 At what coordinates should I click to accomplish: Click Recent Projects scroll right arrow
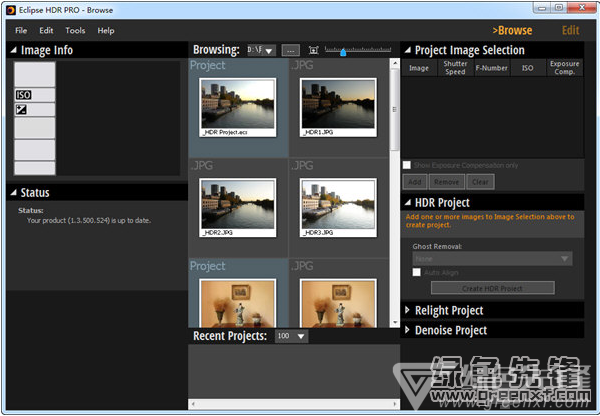(x=395, y=404)
